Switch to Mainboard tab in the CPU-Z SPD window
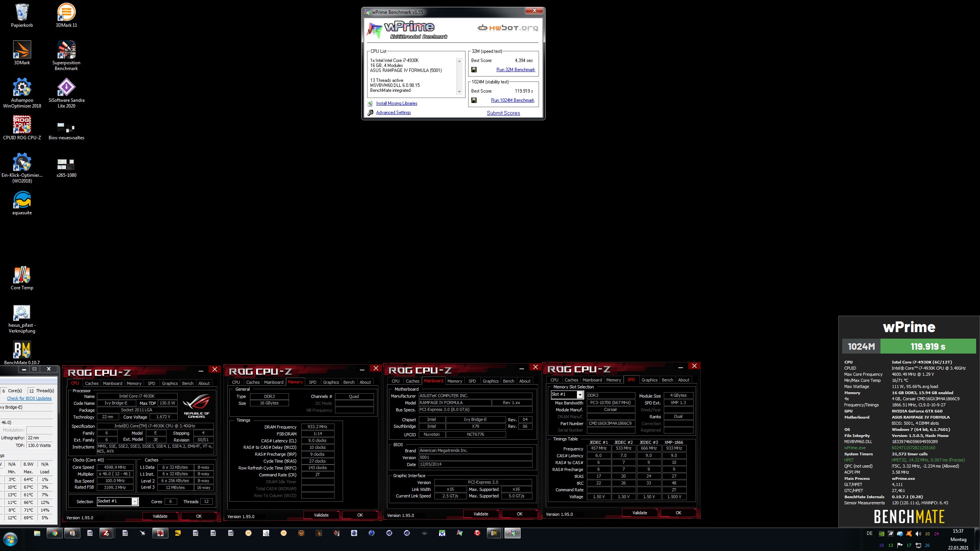The width and height of the screenshot is (980, 551). point(592,380)
